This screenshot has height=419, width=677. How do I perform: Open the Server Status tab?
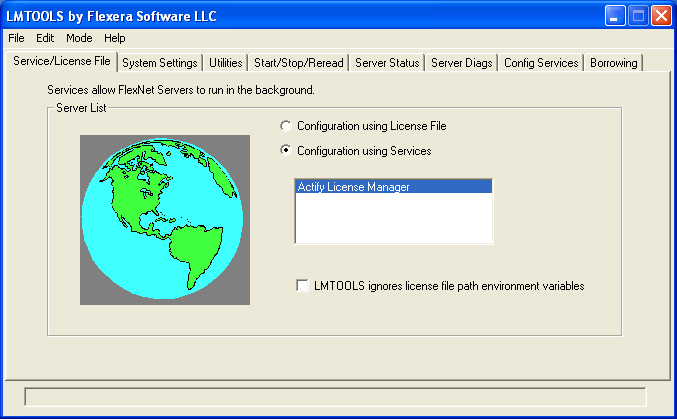387,63
